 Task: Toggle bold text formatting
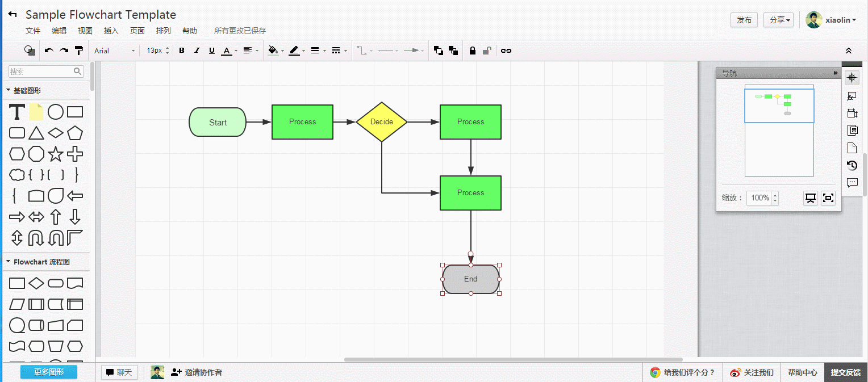(x=182, y=51)
